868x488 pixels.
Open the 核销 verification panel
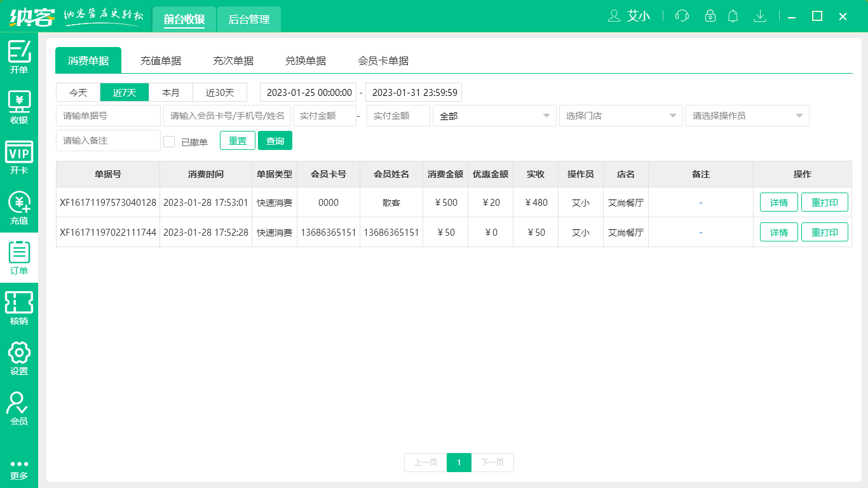tap(19, 305)
